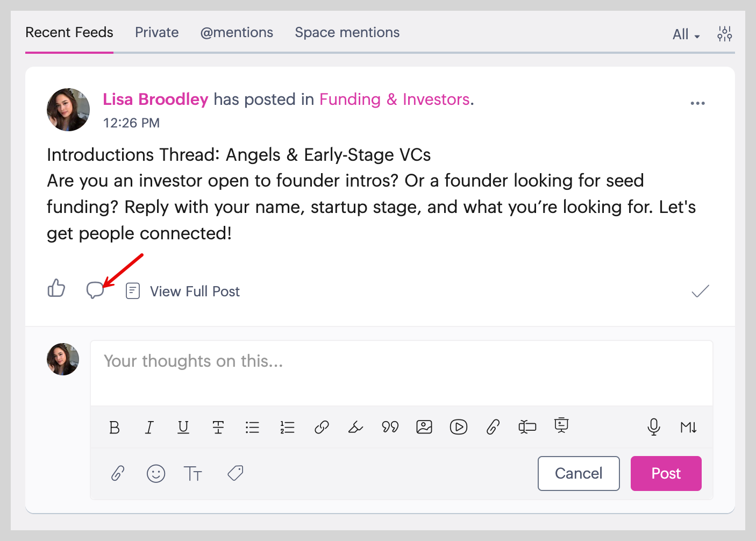Embed a video using play icon
Viewport: 756px width, 541px height.
tap(459, 428)
